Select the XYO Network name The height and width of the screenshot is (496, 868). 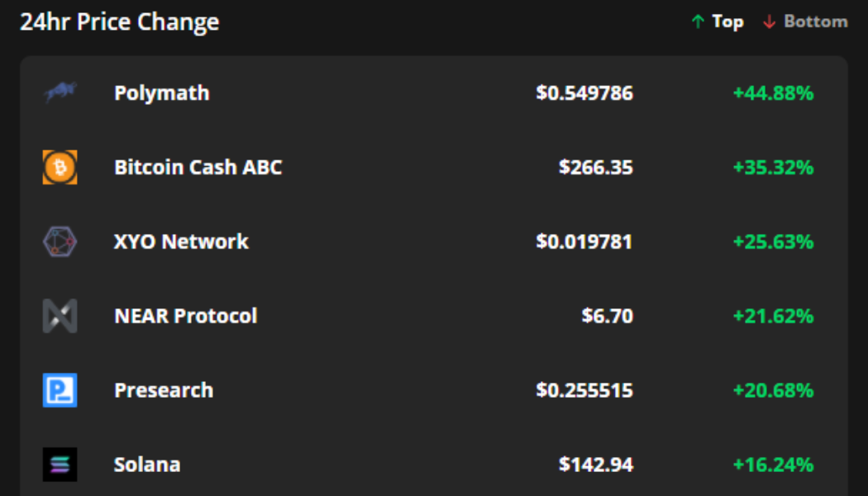pyautogui.click(x=181, y=241)
